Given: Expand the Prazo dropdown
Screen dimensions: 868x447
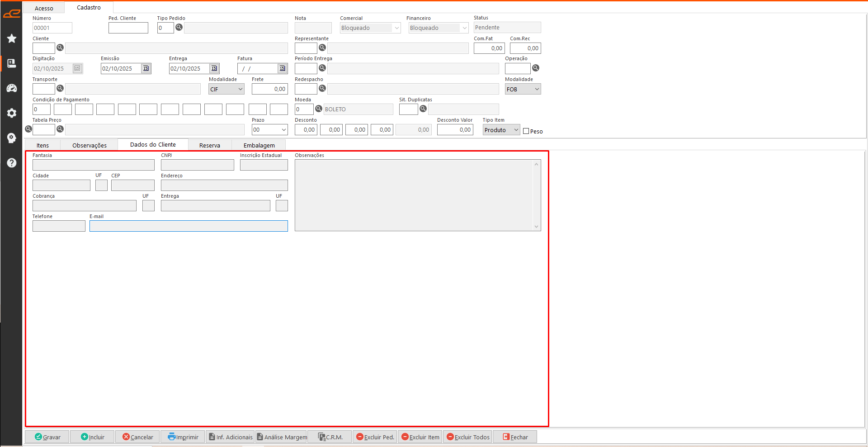Looking at the screenshot, I should click(283, 130).
